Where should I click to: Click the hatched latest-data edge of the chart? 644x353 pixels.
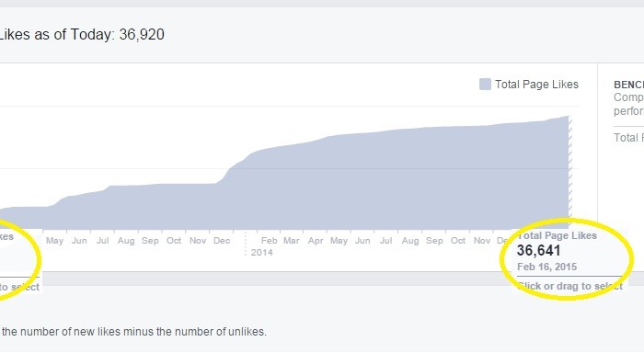tap(570, 173)
